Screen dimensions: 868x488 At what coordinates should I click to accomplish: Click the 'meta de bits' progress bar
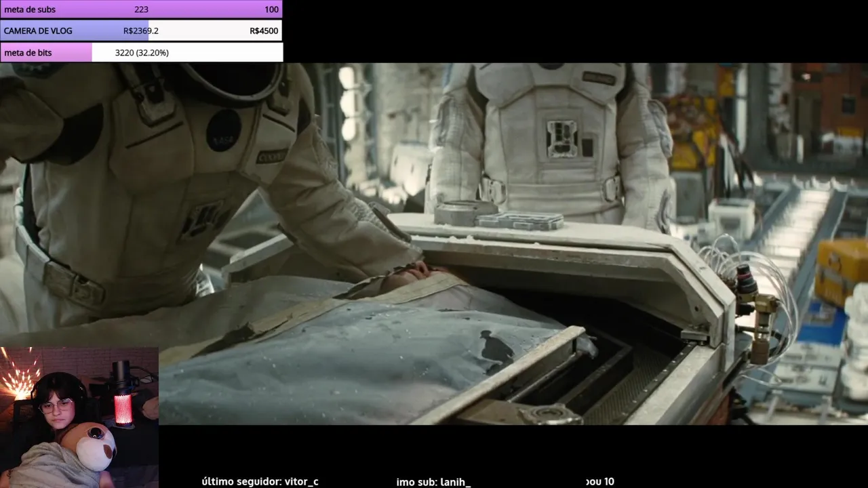click(141, 52)
